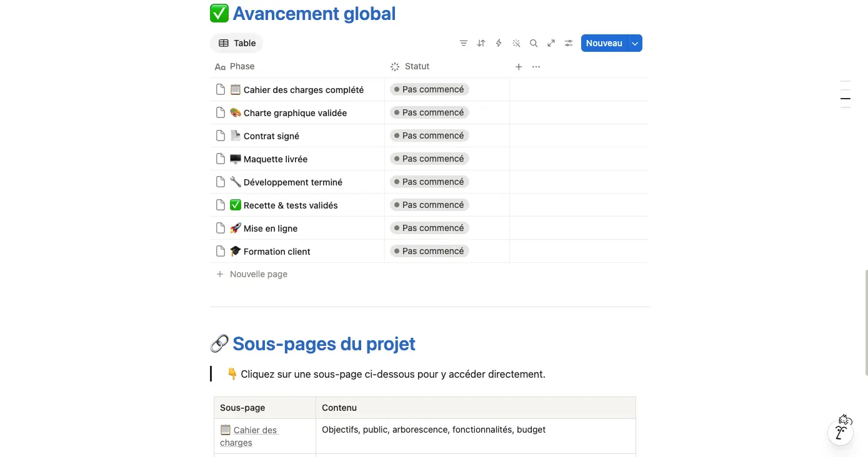Click the Nouveau button
868x457 pixels.
point(604,43)
